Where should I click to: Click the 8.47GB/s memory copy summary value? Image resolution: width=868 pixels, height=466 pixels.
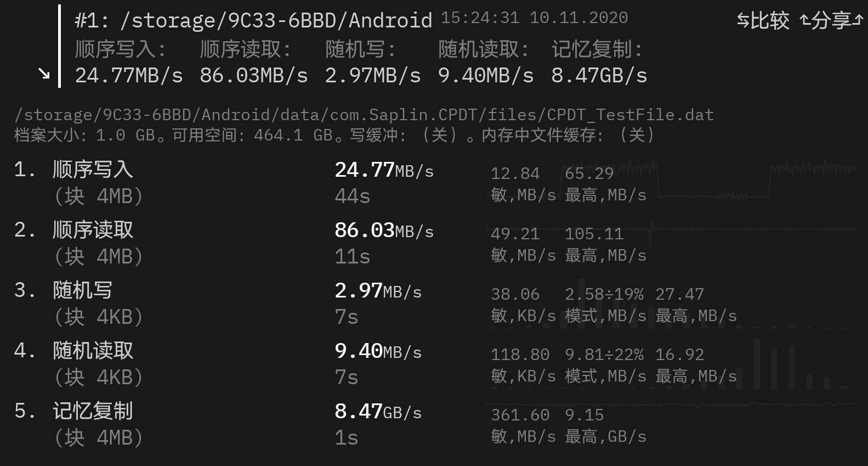(599, 75)
